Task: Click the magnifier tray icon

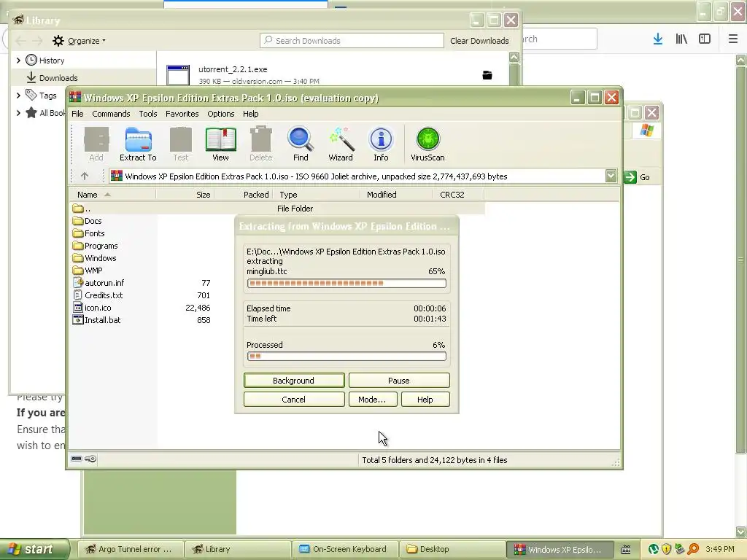Action: pyautogui.click(x=693, y=549)
